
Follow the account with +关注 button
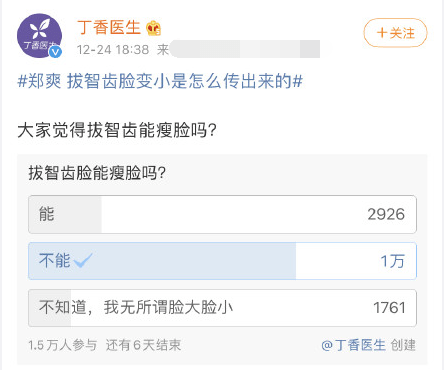395,33
